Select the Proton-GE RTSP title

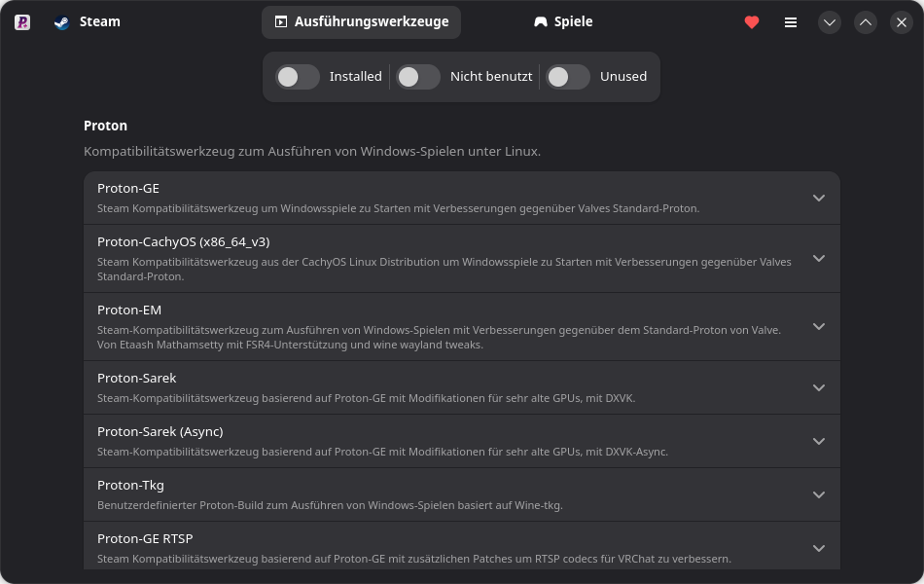pos(145,538)
